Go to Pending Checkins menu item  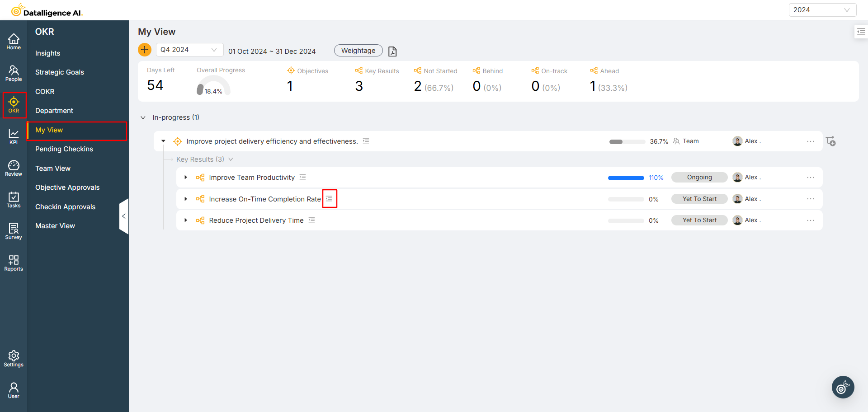pyautogui.click(x=64, y=149)
